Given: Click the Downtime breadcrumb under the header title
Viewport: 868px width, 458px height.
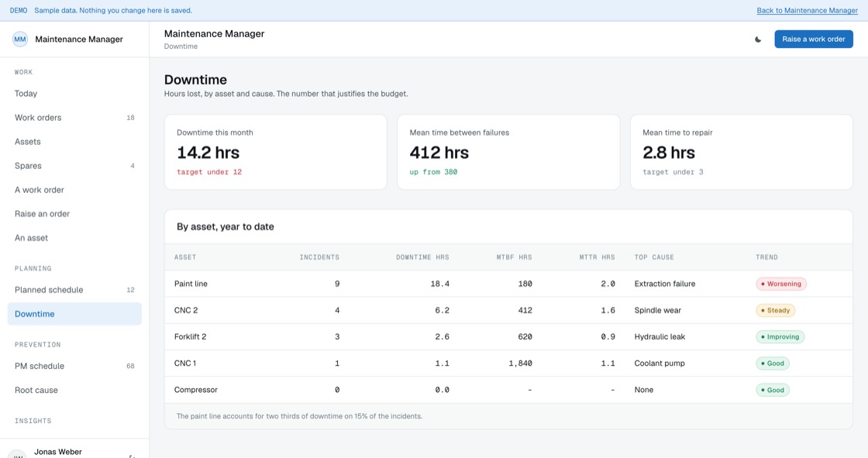Looking at the screenshot, I should (x=181, y=46).
